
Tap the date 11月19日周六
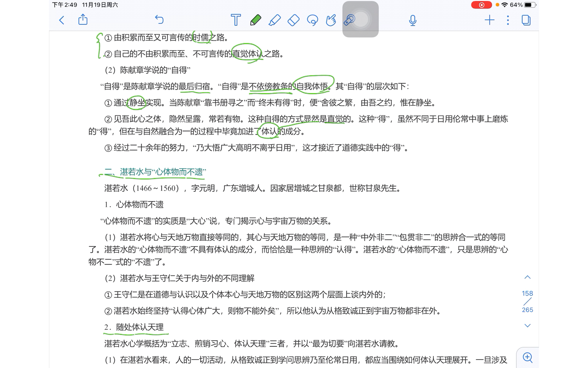tap(100, 5)
